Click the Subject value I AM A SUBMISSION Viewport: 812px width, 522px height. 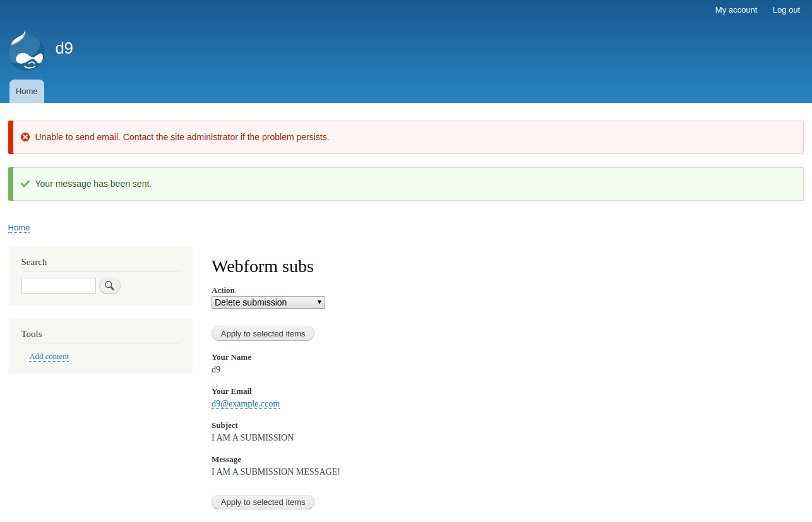[x=253, y=437]
